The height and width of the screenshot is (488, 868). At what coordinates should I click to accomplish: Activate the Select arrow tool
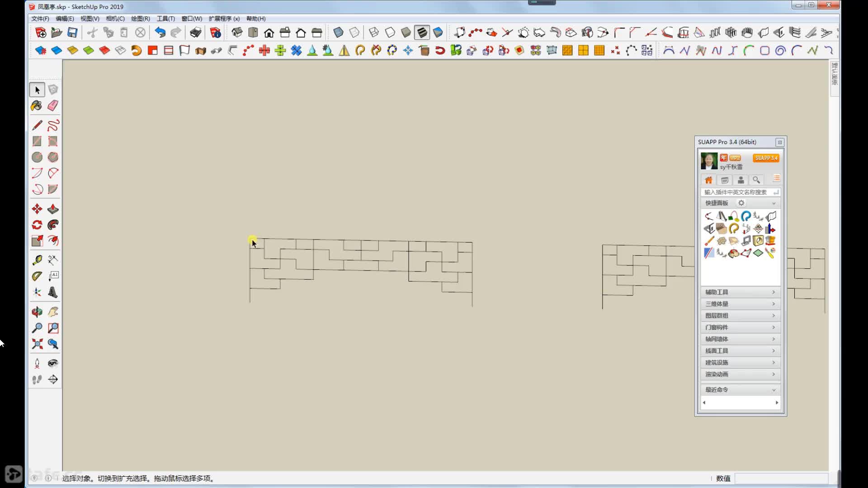point(37,90)
